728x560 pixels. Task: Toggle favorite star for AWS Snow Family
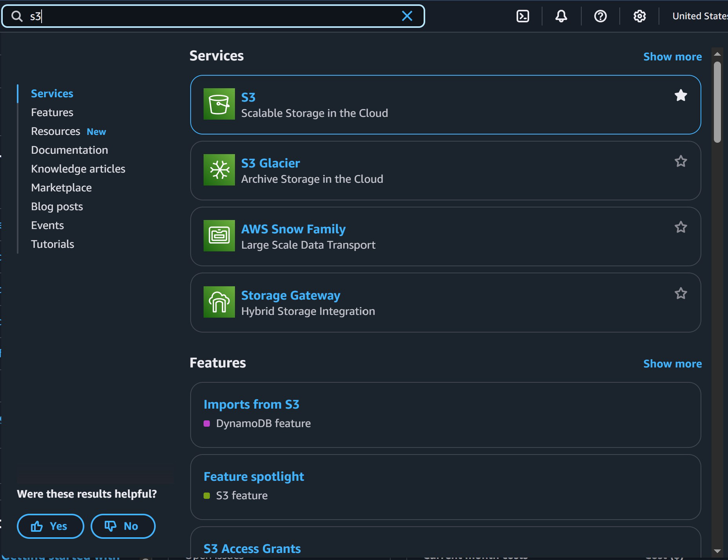(x=681, y=227)
